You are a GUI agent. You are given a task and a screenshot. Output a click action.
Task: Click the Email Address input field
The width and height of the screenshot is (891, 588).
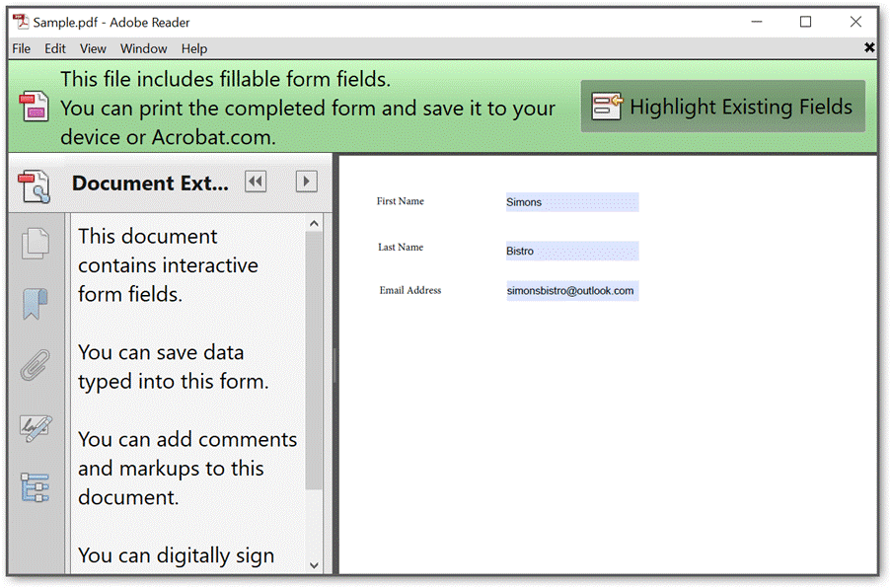click(x=572, y=291)
